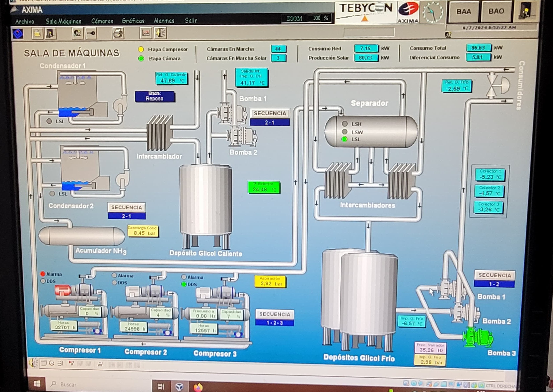Click the Consumidores control valve symbol

pyautogui.click(x=497, y=85)
